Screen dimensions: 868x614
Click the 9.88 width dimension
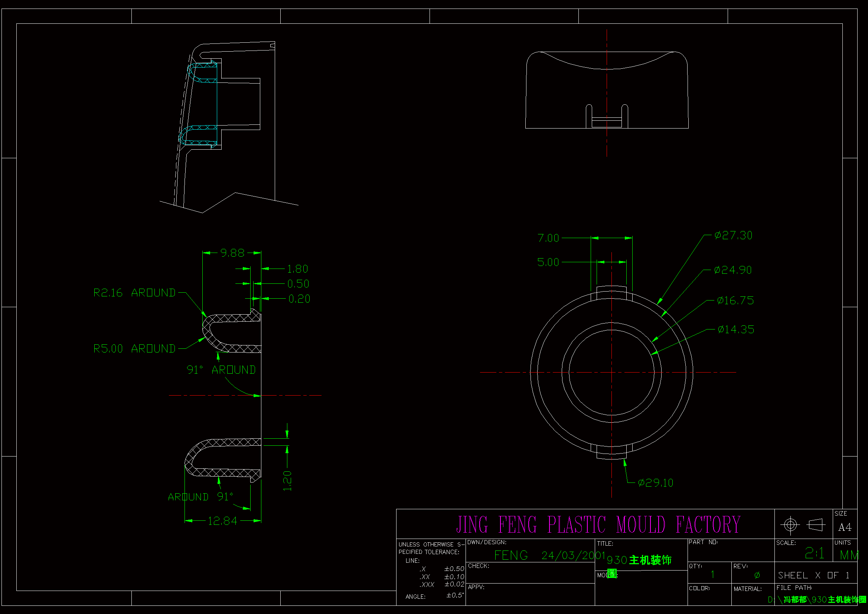[232, 253]
